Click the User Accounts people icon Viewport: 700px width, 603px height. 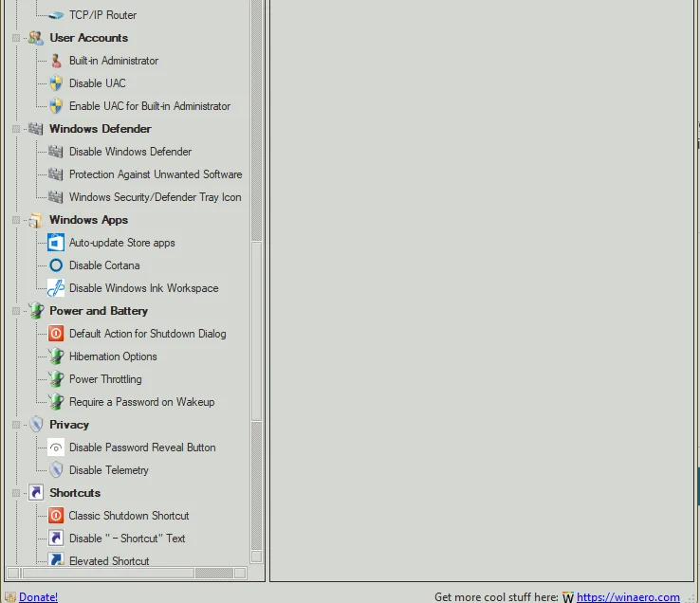(x=36, y=38)
